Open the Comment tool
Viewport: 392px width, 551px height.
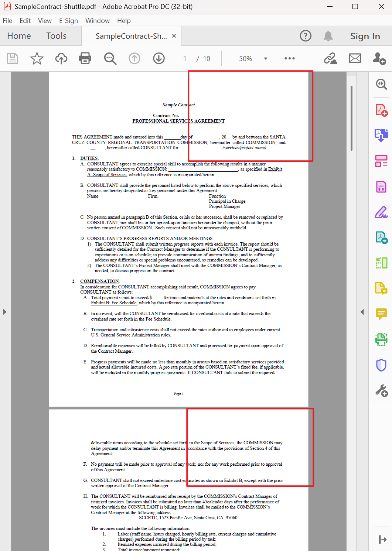click(x=381, y=314)
